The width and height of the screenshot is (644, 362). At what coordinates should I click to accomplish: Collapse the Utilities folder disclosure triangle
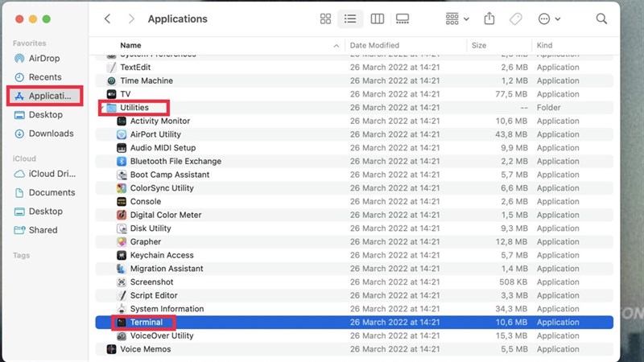coord(102,108)
